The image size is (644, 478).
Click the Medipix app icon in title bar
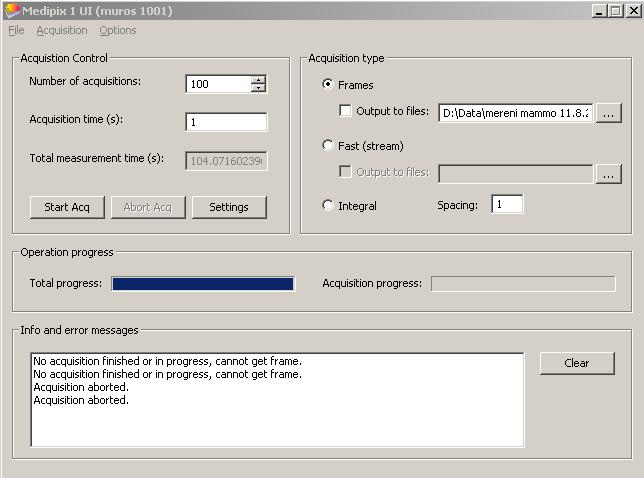point(12,11)
